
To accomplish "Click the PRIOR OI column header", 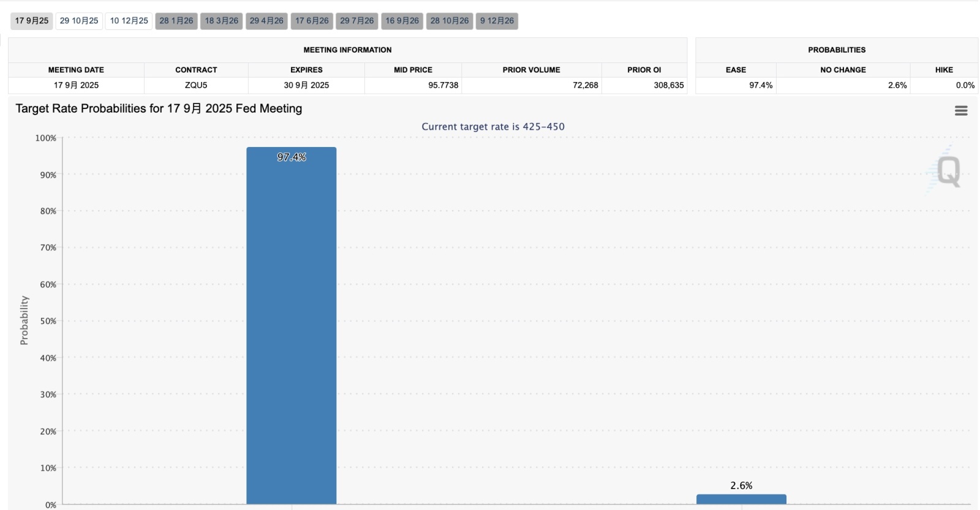I will 644,70.
